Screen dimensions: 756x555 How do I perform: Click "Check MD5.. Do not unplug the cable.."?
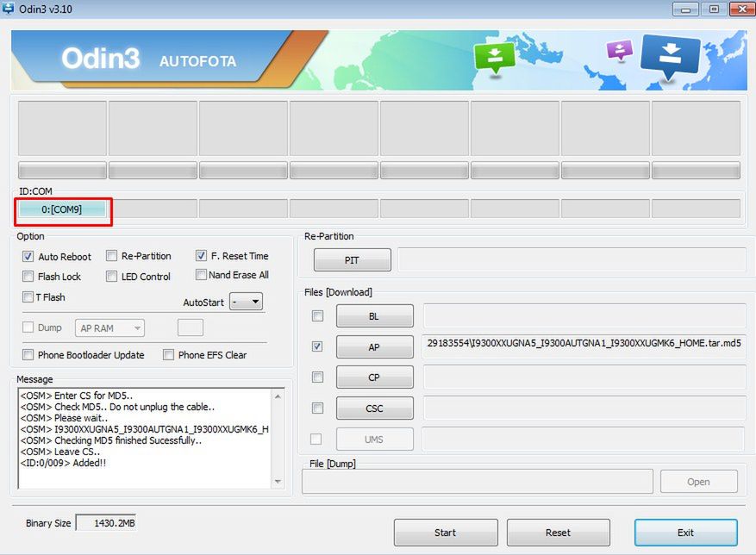(134, 407)
